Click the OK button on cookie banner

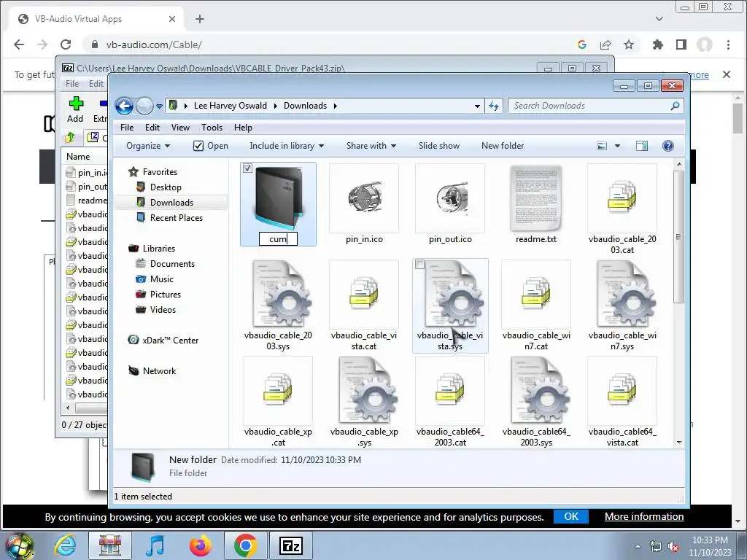[x=570, y=517]
